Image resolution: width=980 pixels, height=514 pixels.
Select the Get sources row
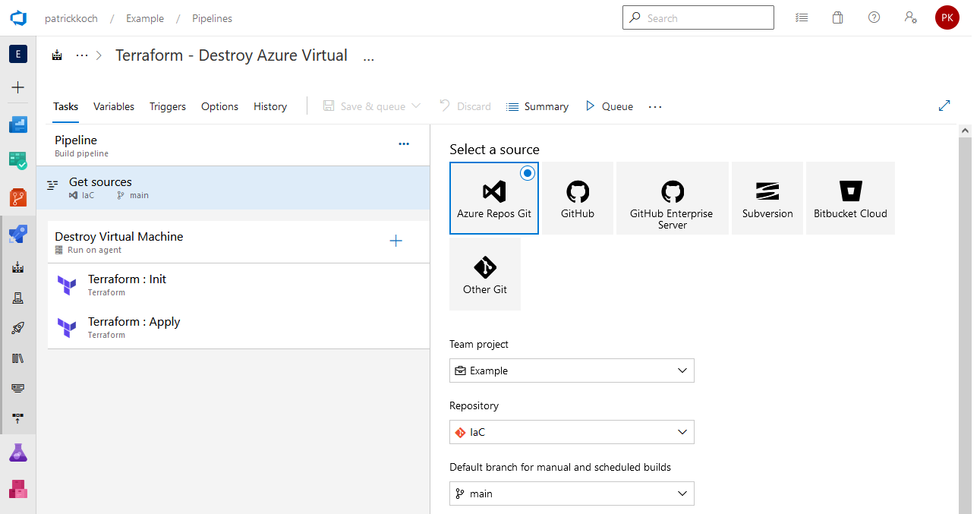point(233,188)
